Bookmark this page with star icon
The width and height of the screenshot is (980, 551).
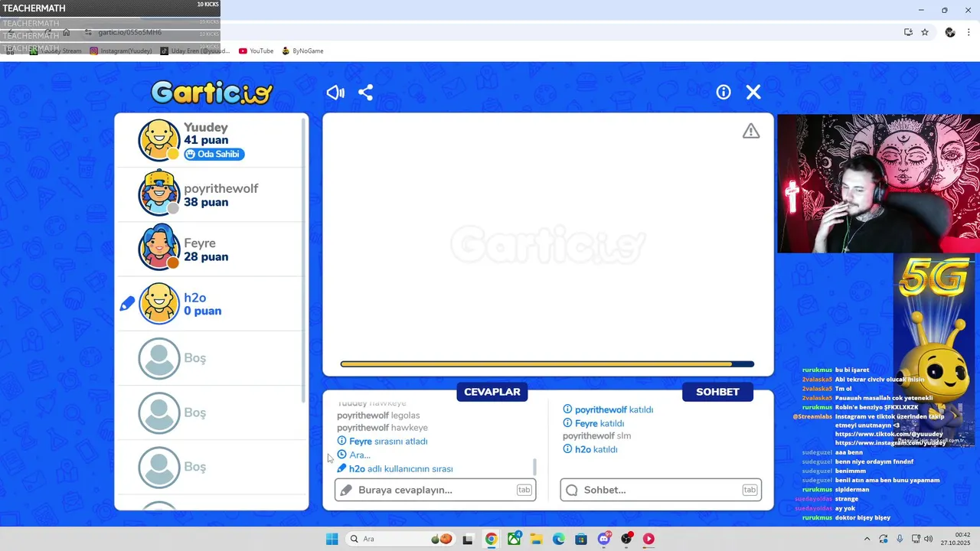pyautogui.click(x=925, y=32)
